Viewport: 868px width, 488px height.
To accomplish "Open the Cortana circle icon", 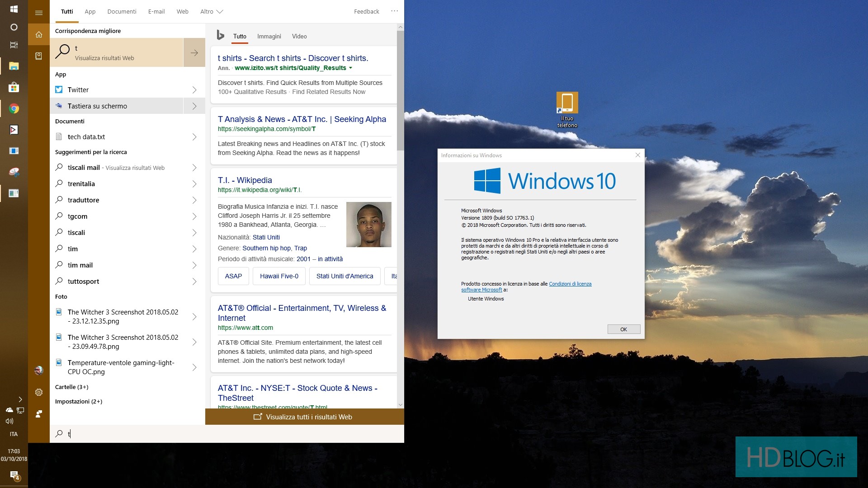I will pyautogui.click(x=14, y=27).
